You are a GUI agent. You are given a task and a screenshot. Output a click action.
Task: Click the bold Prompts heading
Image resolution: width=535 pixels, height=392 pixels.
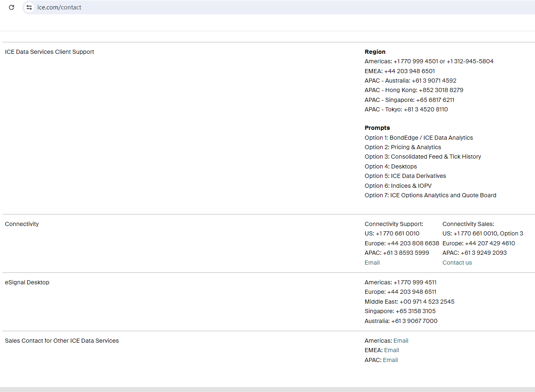(x=377, y=128)
